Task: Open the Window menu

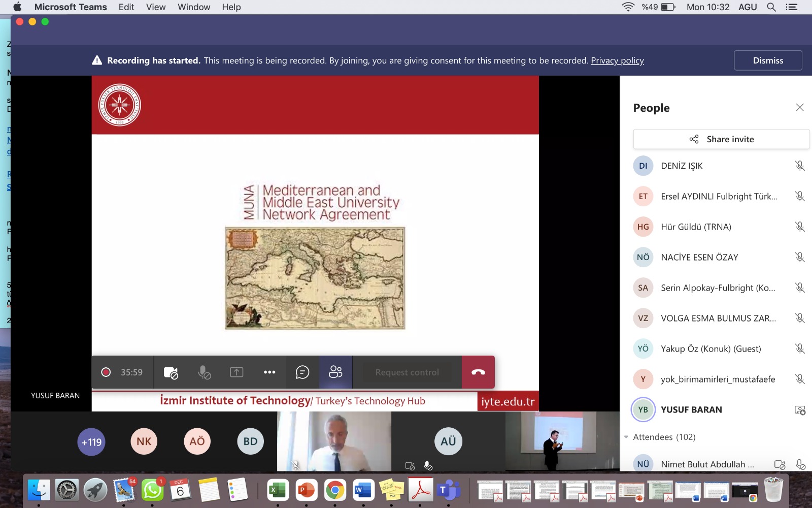Action: 194,7
